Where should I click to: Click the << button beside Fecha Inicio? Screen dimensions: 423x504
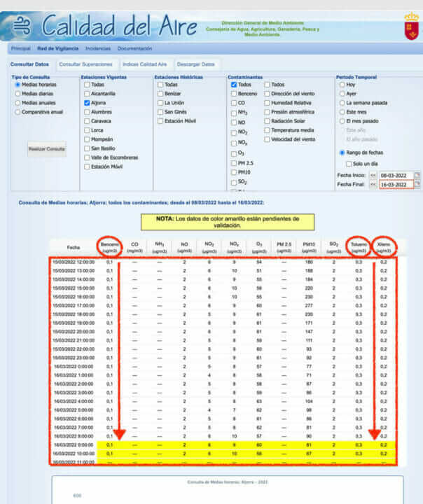[x=373, y=175]
